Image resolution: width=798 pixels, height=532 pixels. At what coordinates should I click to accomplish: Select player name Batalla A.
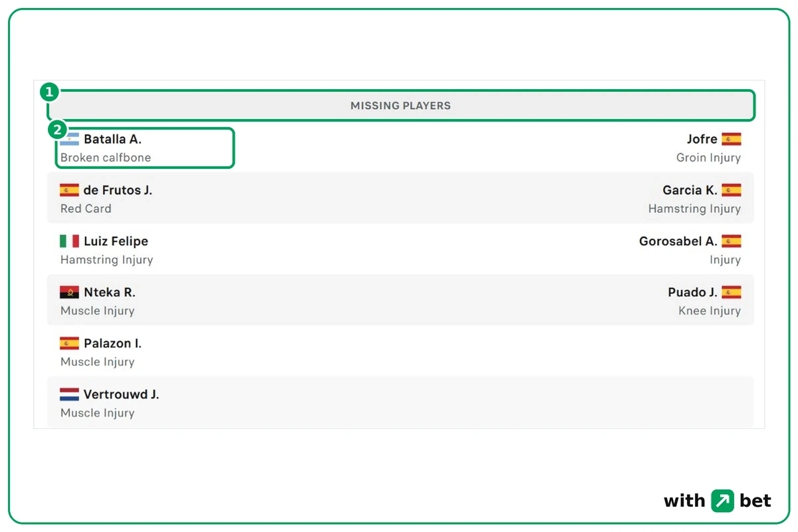click(x=112, y=139)
